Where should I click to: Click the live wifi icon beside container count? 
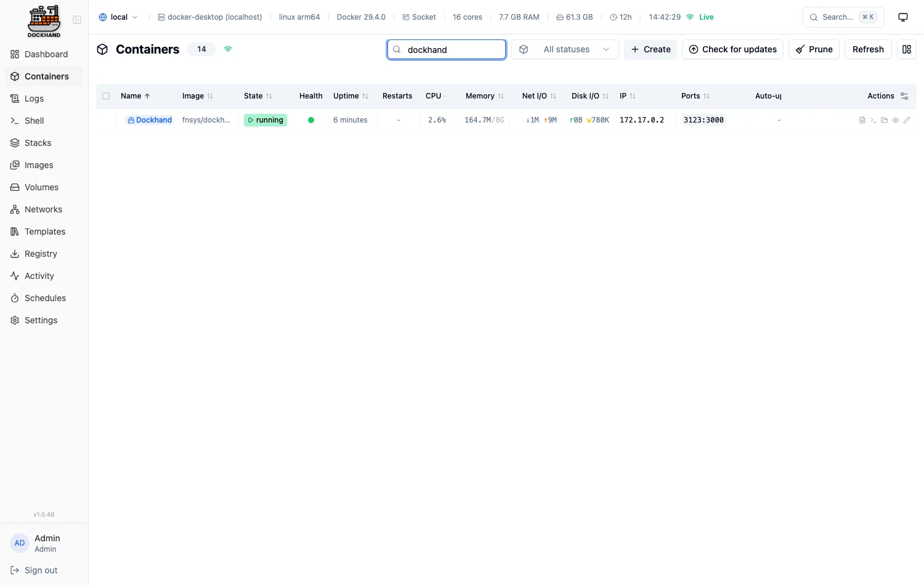228,49
